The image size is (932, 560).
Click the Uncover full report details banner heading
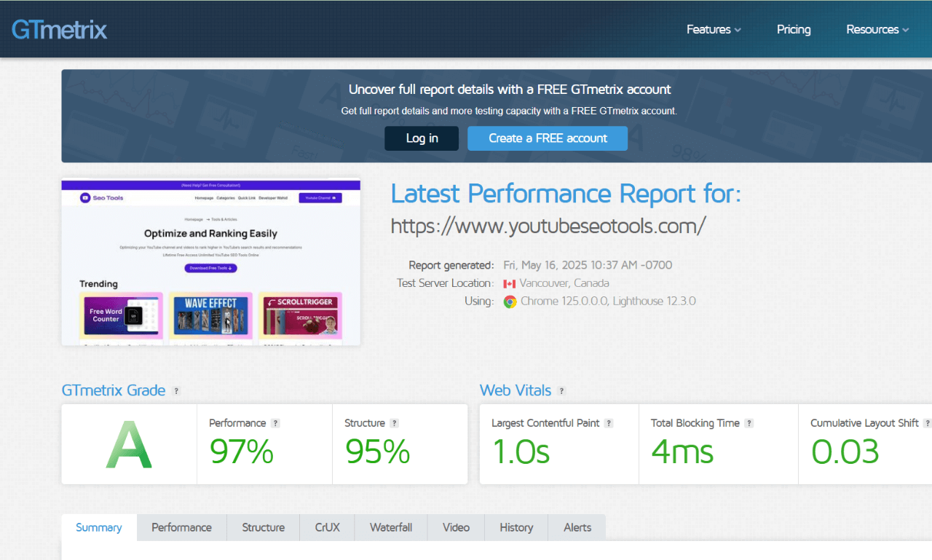click(510, 90)
